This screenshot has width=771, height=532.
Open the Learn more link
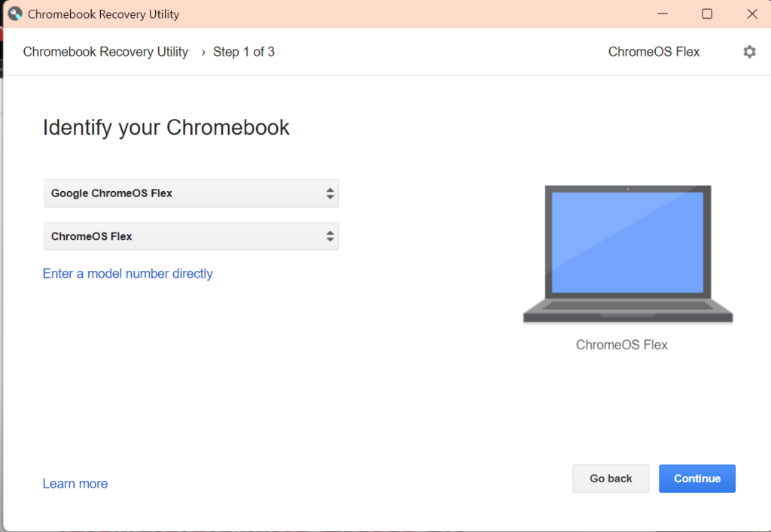tap(75, 484)
